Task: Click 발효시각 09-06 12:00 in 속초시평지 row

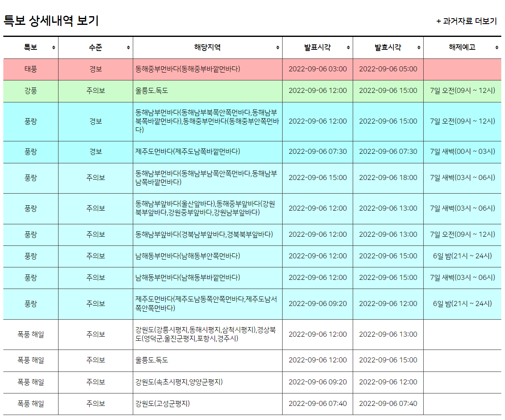Action: click(388, 382)
